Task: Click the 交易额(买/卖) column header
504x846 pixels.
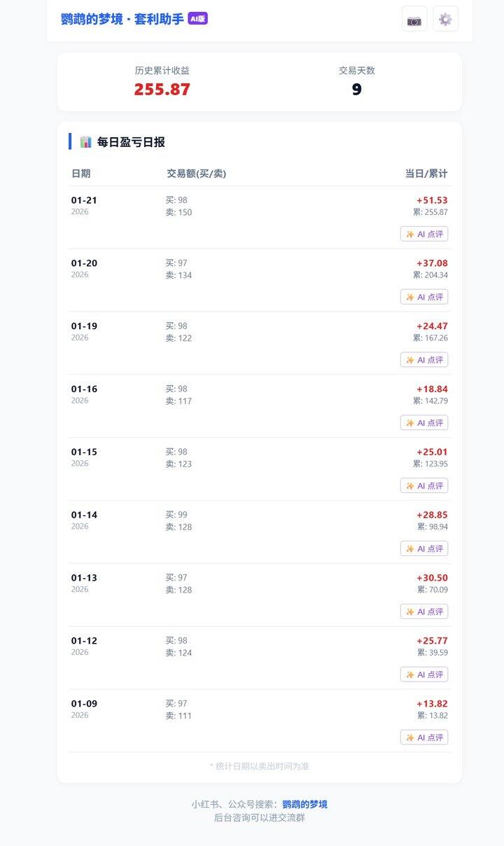Action: click(x=196, y=174)
